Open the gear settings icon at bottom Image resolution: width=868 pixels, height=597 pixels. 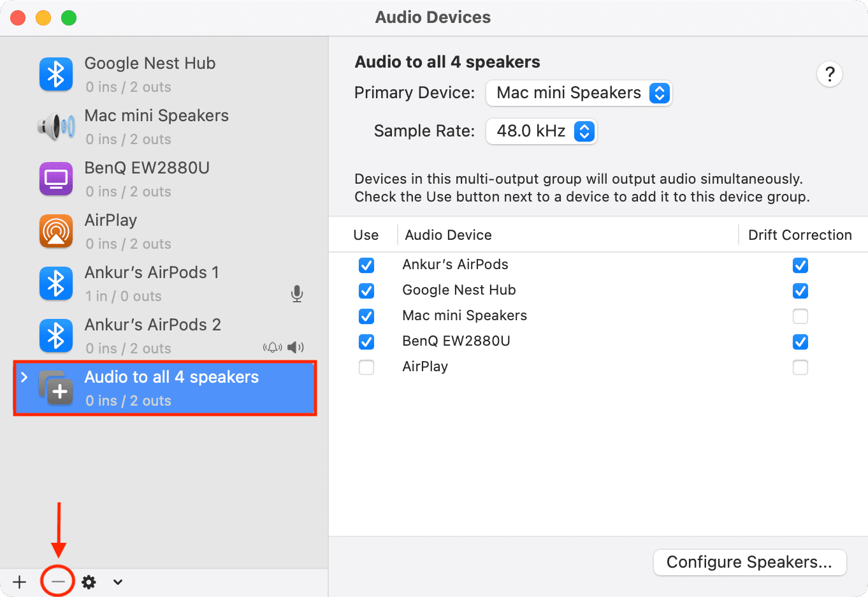click(89, 582)
